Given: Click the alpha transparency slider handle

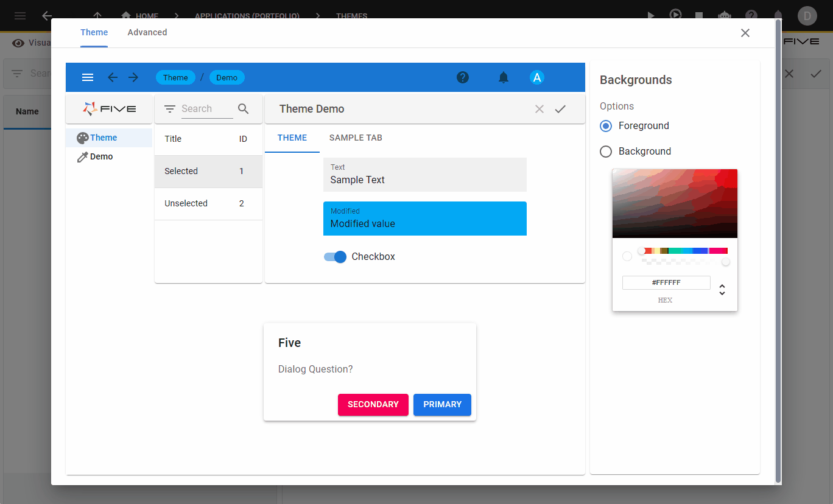Looking at the screenshot, I should click(726, 262).
